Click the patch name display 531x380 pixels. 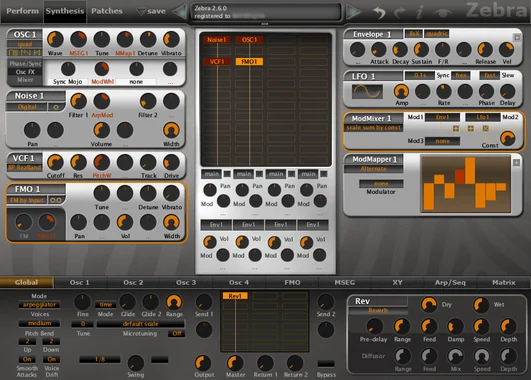266,12
